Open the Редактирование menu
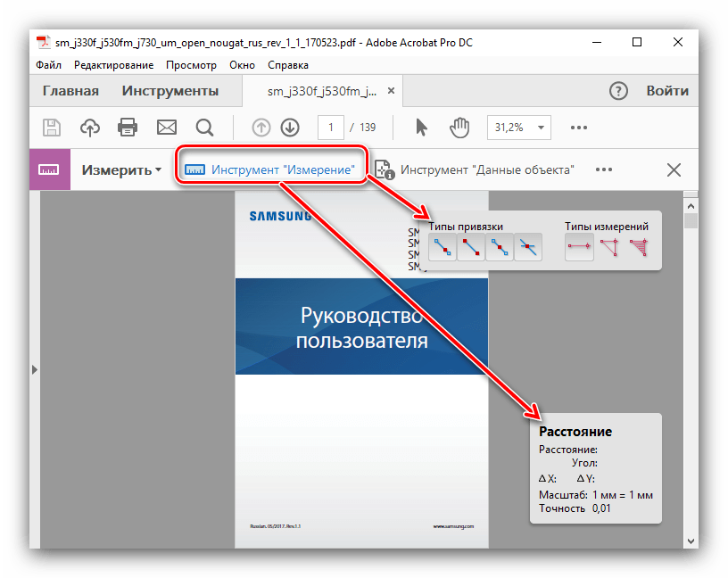 coord(113,65)
